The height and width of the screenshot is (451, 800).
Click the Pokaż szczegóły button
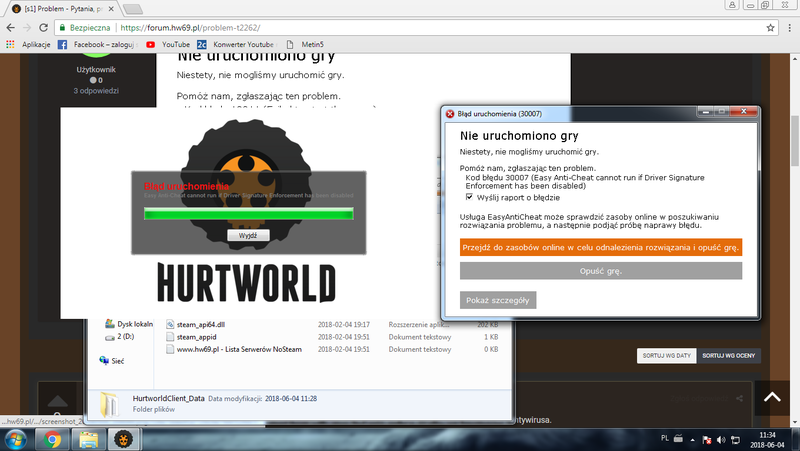pos(497,300)
